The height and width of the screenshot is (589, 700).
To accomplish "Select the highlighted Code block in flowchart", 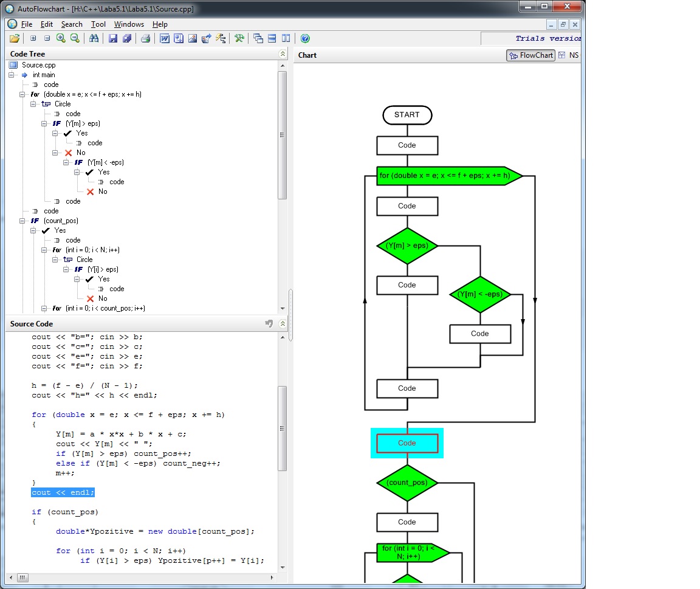I will point(407,443).
